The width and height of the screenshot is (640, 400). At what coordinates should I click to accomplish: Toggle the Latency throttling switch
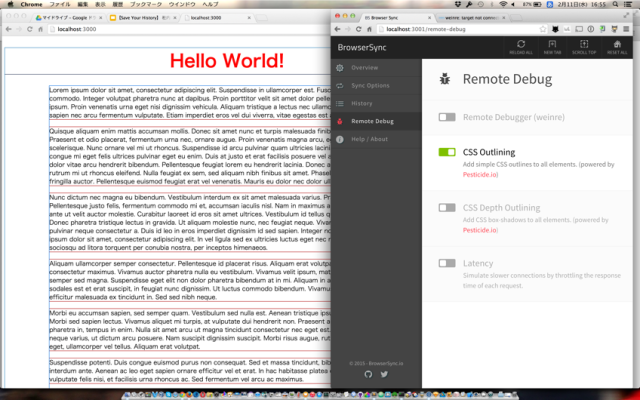coord(447,263)
